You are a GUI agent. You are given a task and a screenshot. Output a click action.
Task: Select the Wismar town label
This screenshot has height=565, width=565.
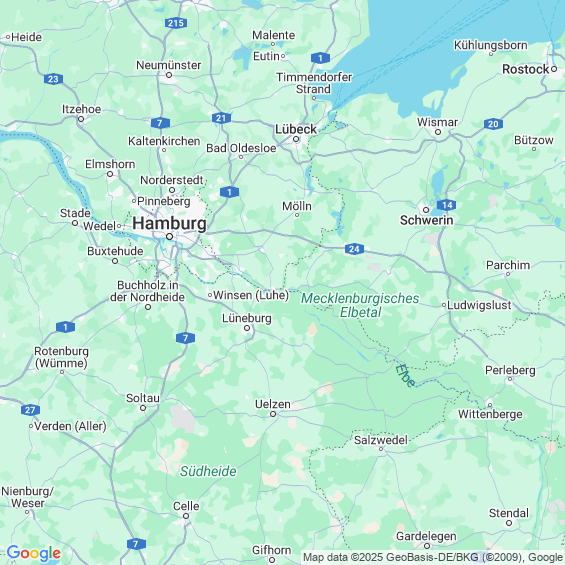click(437, 122)
